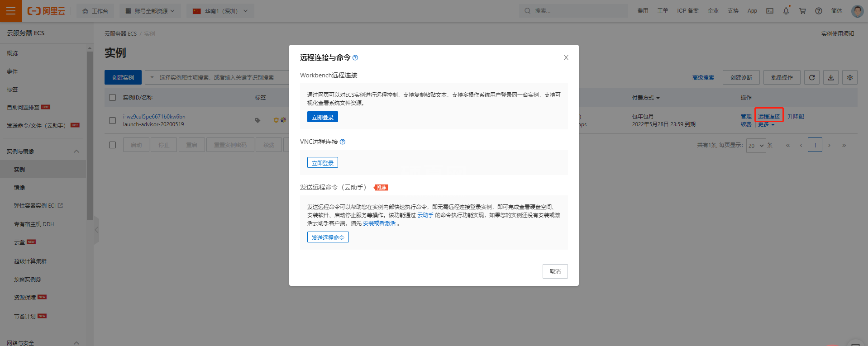Export the instance list via download icon
The width and height of the screenshot is (868, 346).
click(x=831, y=77)
